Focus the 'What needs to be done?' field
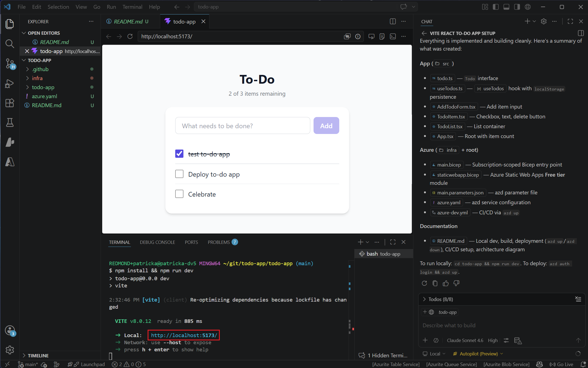This screenshot has width=588, height=368. click(243, 126)
